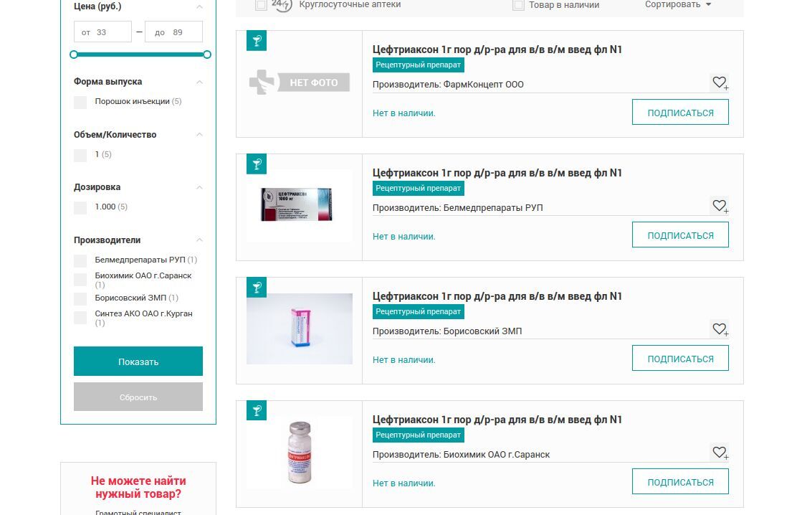Tick the Белмедпрепараты РУП manufacturer checkbox

pos(80,260)
